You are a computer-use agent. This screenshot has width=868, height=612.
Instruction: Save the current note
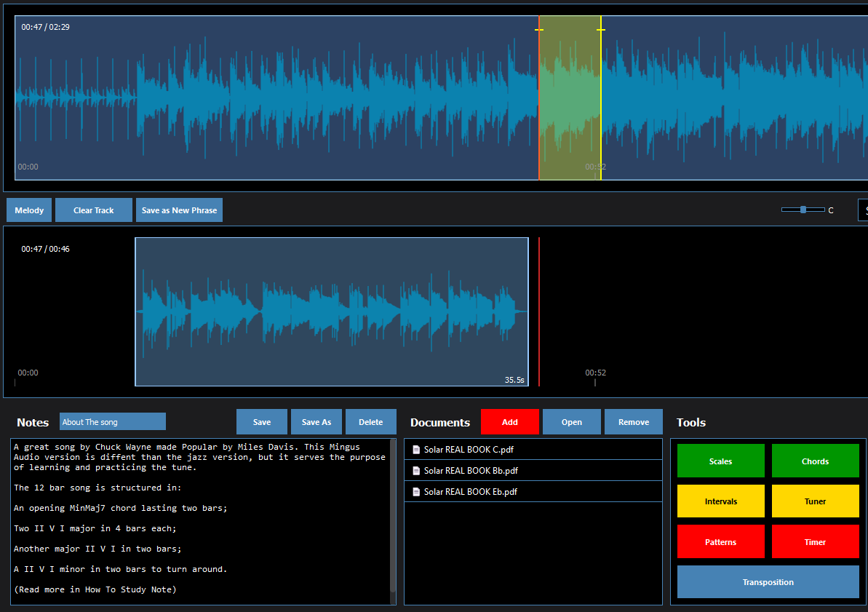262,422
